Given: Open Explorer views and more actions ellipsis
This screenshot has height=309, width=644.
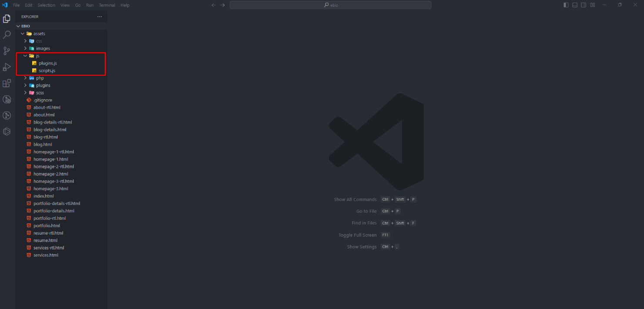Looking at the screenshot, I should [100, 17].
